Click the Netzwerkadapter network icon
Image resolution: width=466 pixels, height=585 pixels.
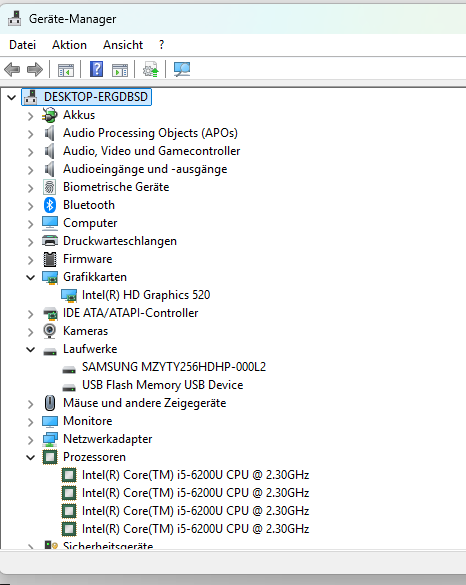50,439
